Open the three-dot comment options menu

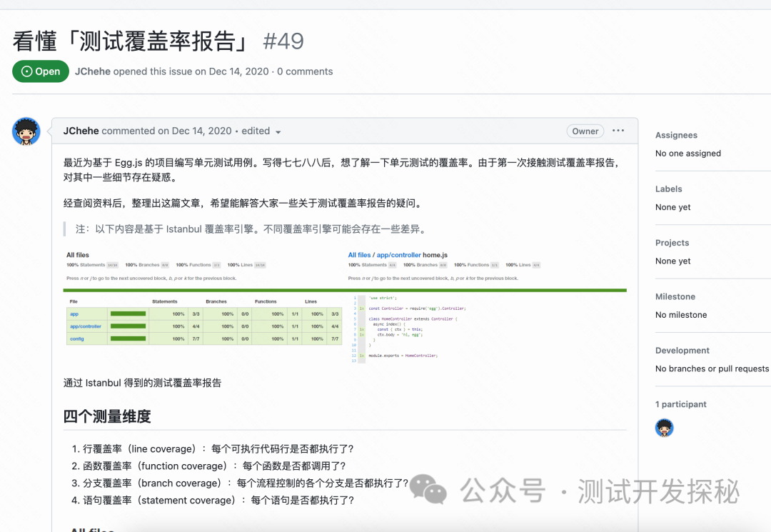pyautogui.click(x=618, y=131)
